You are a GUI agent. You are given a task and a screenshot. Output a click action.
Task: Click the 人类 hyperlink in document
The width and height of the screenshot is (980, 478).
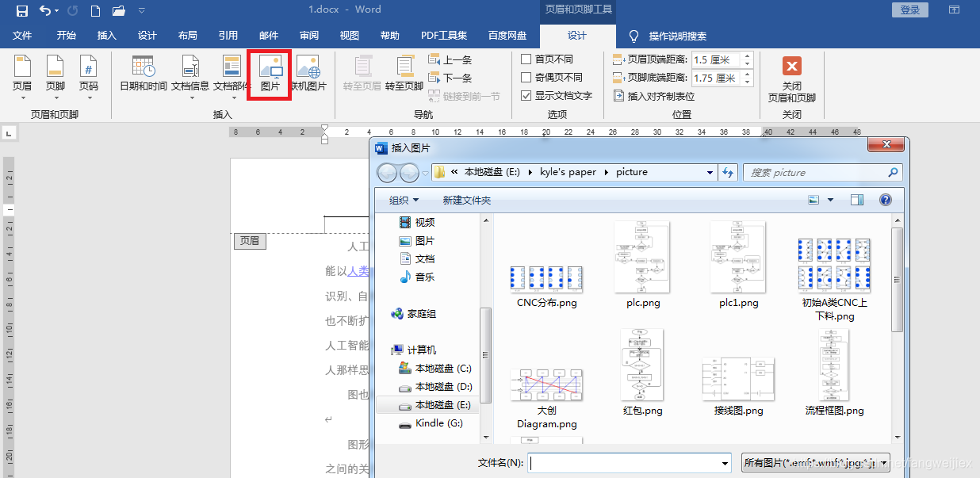click(x=358, y=271)
